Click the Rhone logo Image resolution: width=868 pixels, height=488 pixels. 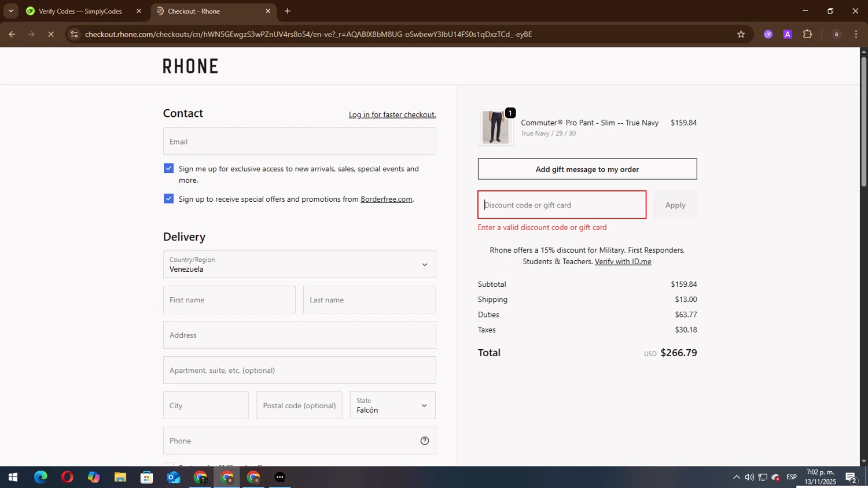click(190, 66)
